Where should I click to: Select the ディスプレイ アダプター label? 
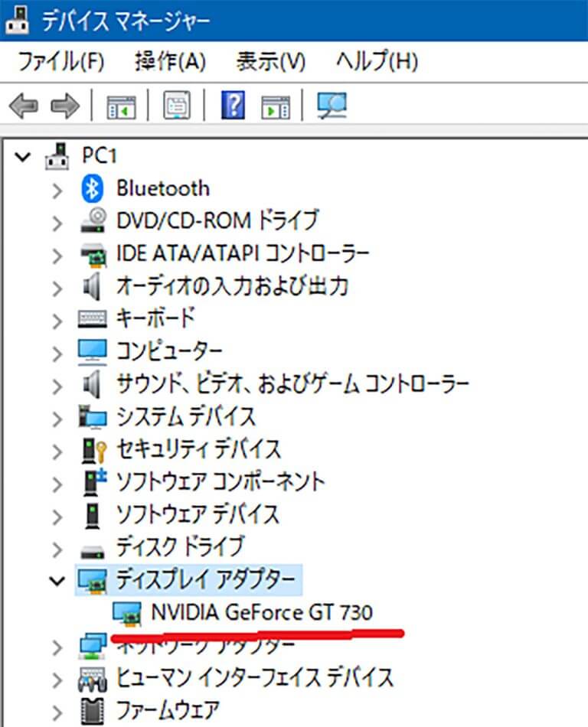[x=206, y=581]
